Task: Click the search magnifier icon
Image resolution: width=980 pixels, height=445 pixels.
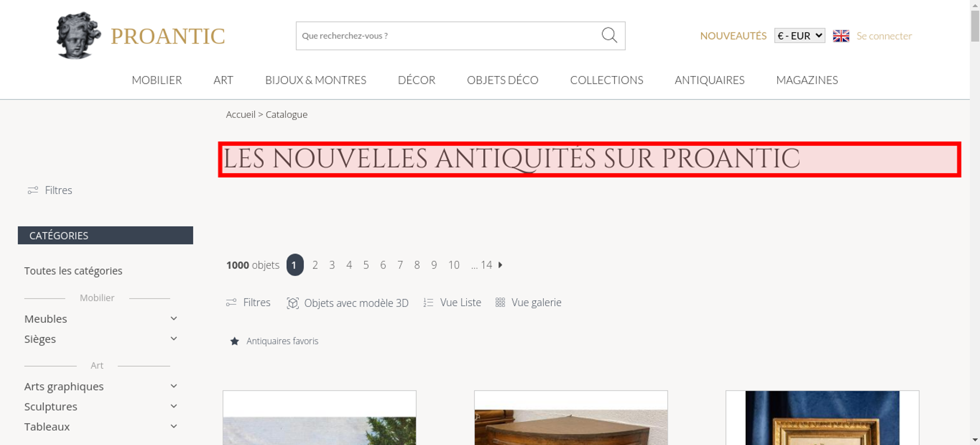Action: [x=609, y=35]
